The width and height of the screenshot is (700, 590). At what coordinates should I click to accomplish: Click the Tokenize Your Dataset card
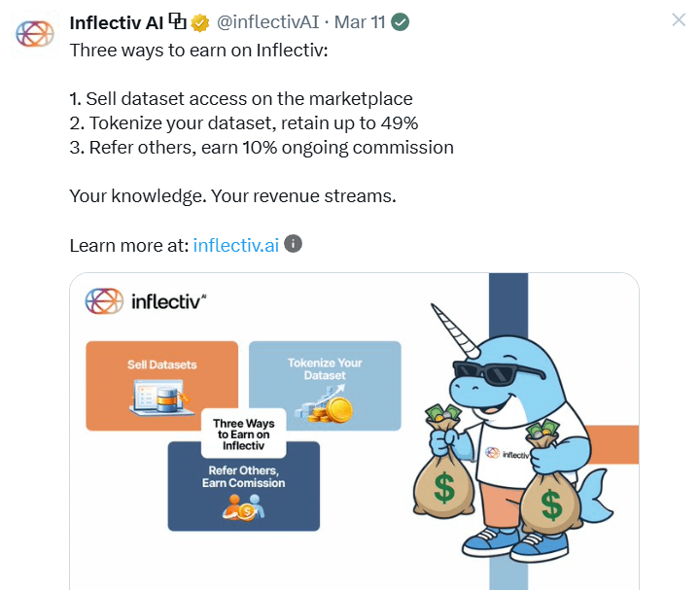click(325, 386)
